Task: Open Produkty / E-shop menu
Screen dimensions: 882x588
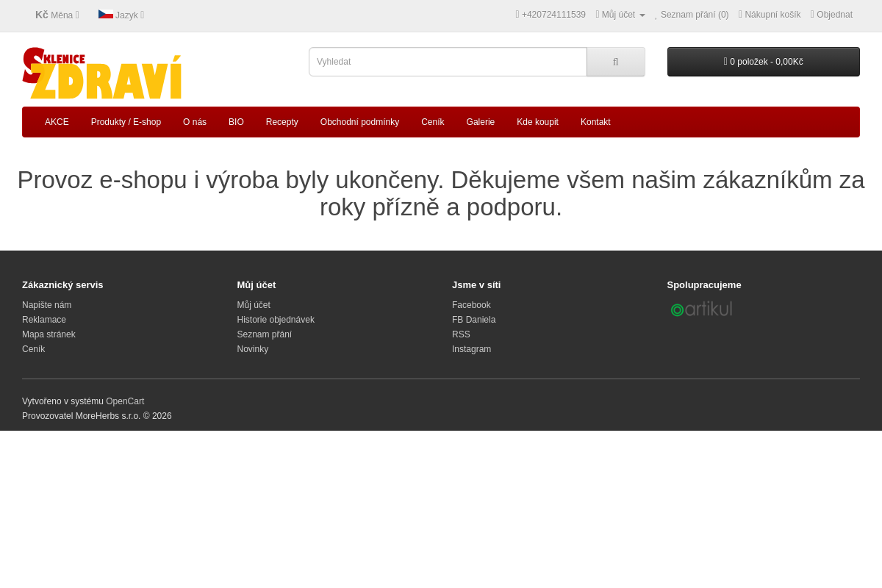Action: click(126, 122)
